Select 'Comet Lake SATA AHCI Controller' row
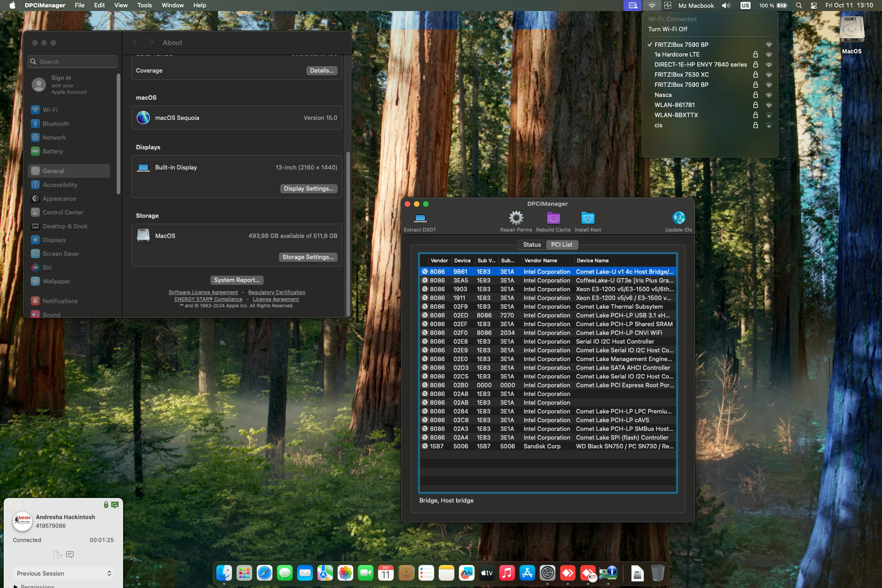The image size is (882, 588). [548, 367]
